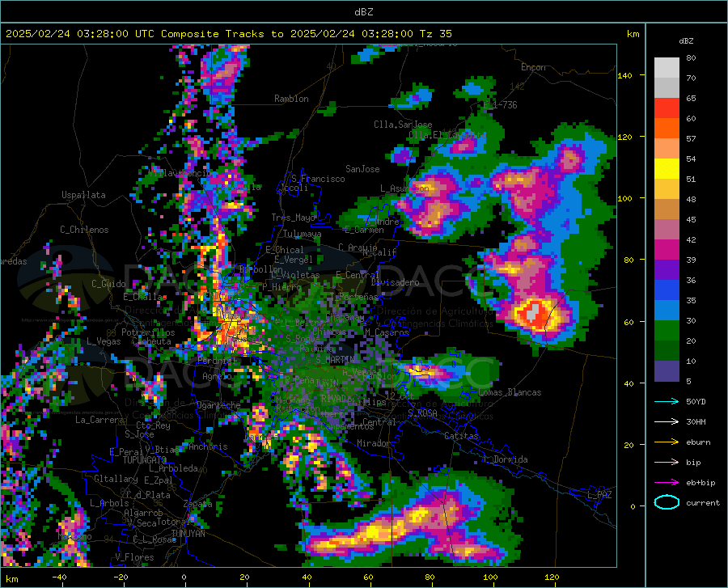The image size is (728, 588).
Task: Click the Tres_Mayo map label
Action: point(294,218)
